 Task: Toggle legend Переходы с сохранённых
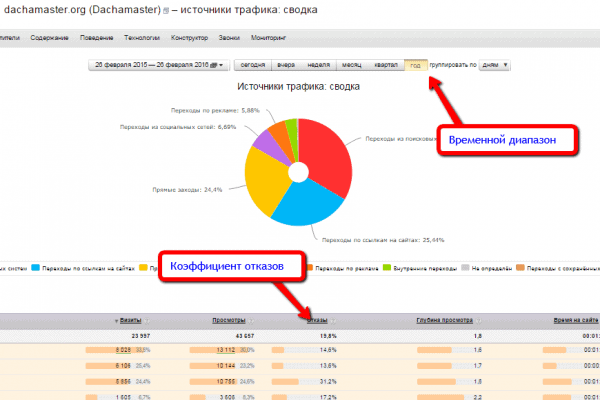tap(558, 268)
